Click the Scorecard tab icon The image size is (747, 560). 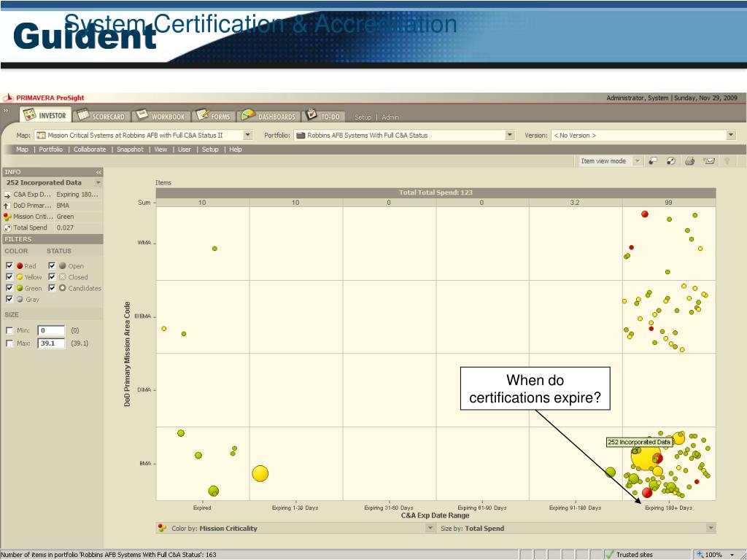pos(83,114)
